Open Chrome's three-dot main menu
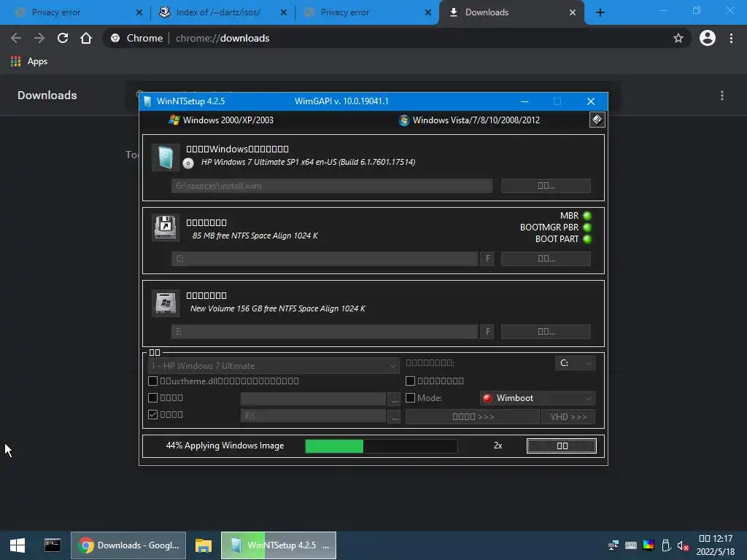Viewport: 747px width, 560px height. tap(731, 38)
